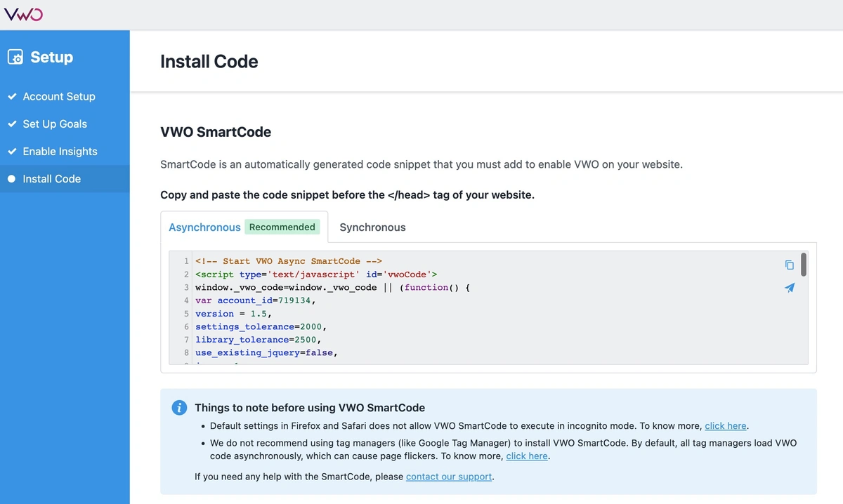
Task: Click code line 'use_existing_jquery=false,'
Action: point(267,352)
